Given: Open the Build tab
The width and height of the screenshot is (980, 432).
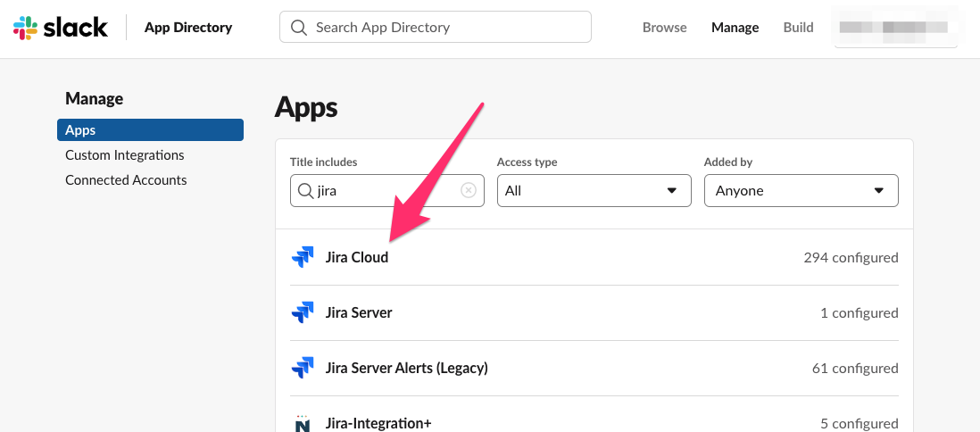Looking at the screenshot, I should coord(798,28).
